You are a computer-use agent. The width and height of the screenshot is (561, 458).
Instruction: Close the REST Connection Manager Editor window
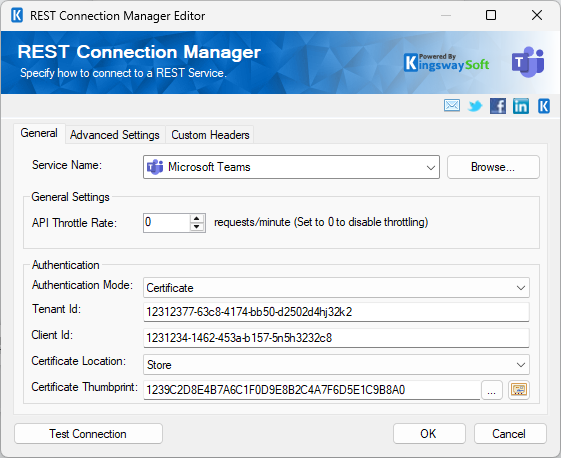coord(537,15)
